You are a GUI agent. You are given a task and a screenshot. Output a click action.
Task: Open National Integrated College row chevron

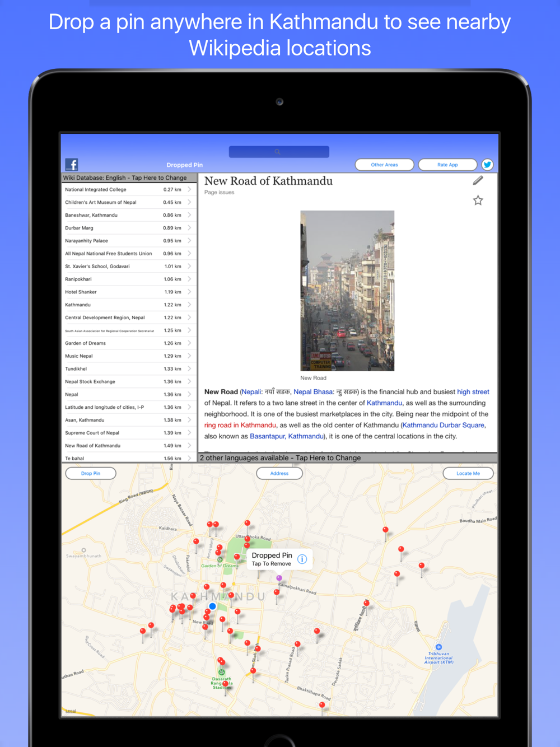[x=189, y=189]
